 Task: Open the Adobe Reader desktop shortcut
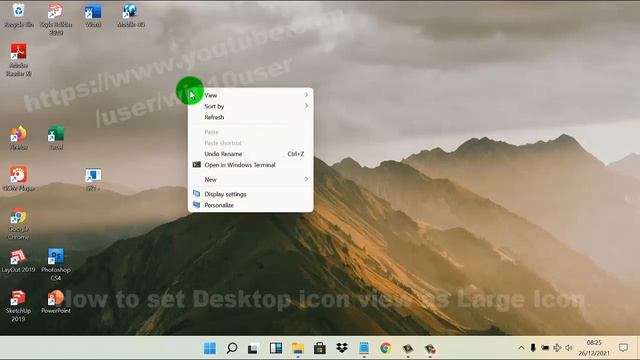point(18,60)
